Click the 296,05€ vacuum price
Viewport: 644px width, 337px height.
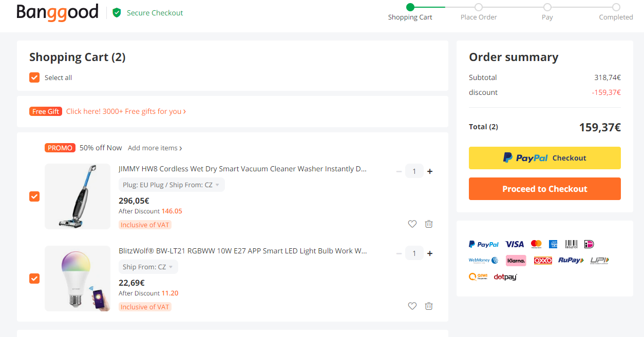pyautogui.click(x=134, y=201)
